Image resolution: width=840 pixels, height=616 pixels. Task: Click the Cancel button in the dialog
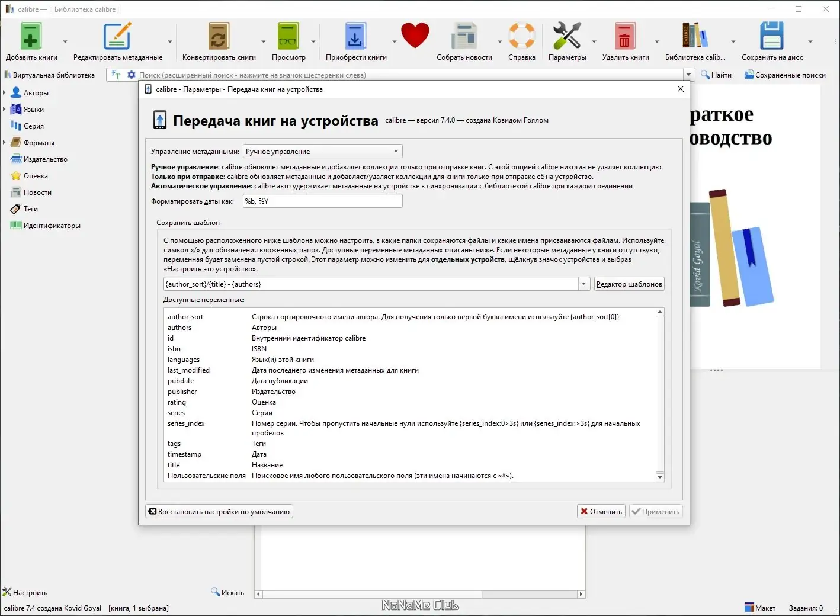point(601,511)
